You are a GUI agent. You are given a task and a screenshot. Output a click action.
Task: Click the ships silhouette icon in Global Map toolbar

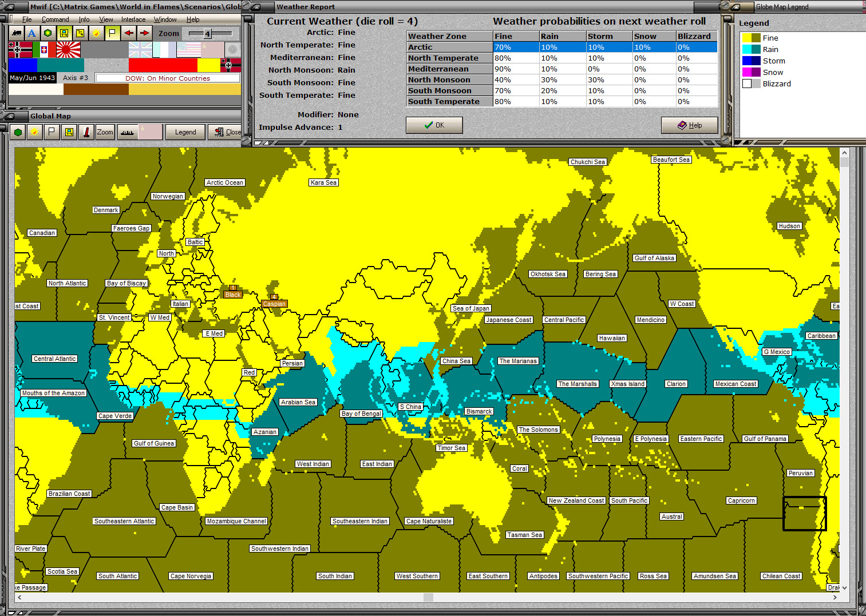click(x=127, y=132)
